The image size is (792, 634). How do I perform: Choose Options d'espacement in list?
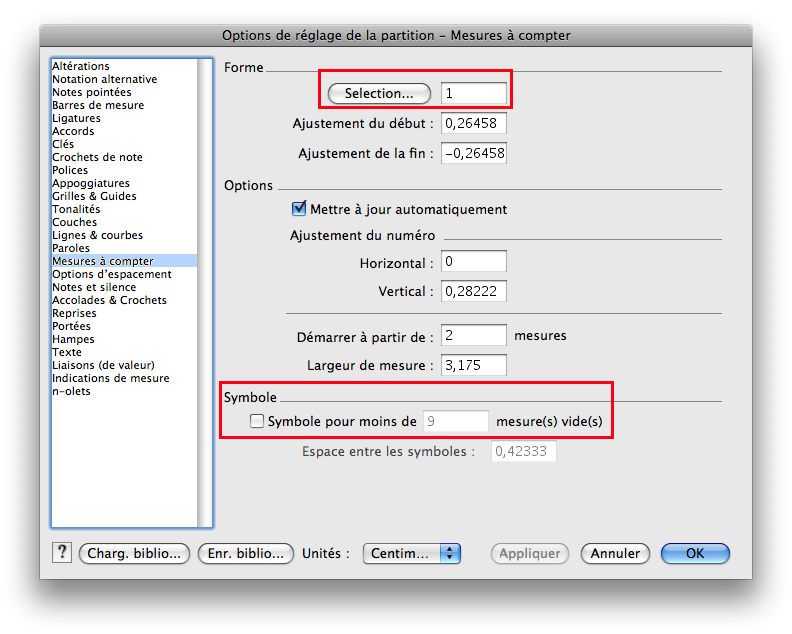[x=112, y=274]
